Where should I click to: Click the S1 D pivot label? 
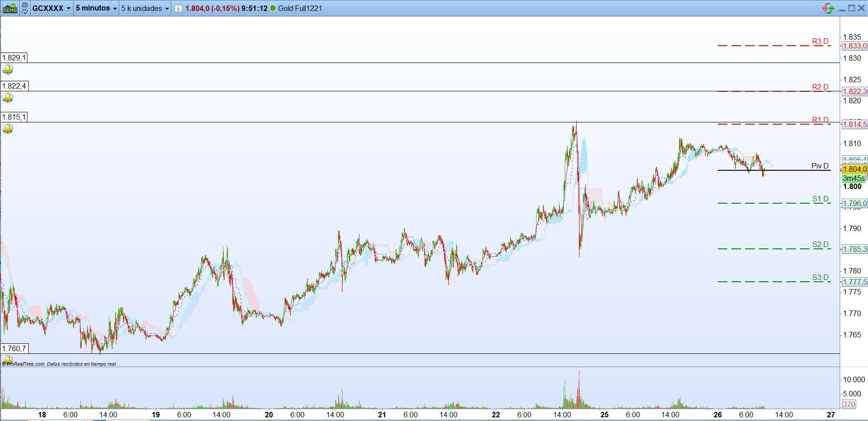pos(820,199)
